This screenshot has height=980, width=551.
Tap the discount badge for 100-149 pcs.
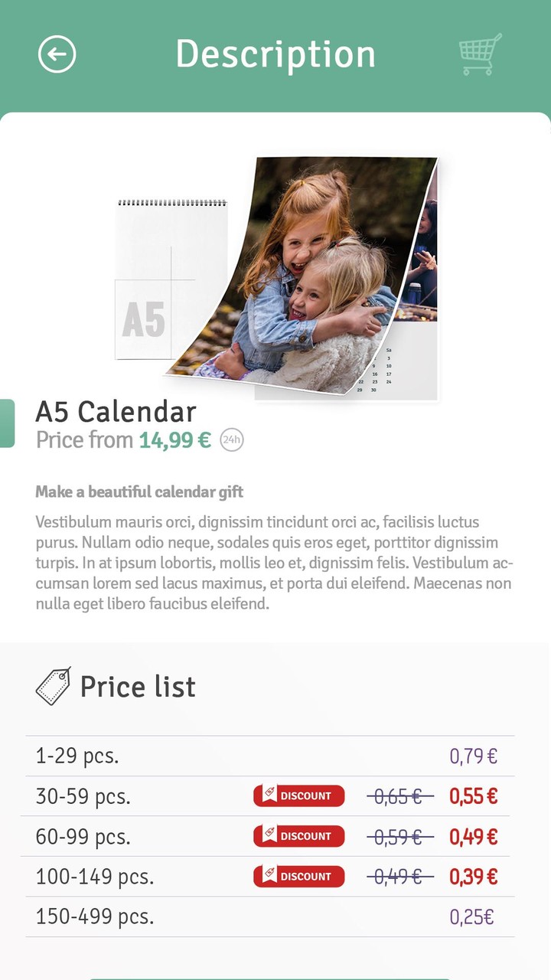click(298, 877)
